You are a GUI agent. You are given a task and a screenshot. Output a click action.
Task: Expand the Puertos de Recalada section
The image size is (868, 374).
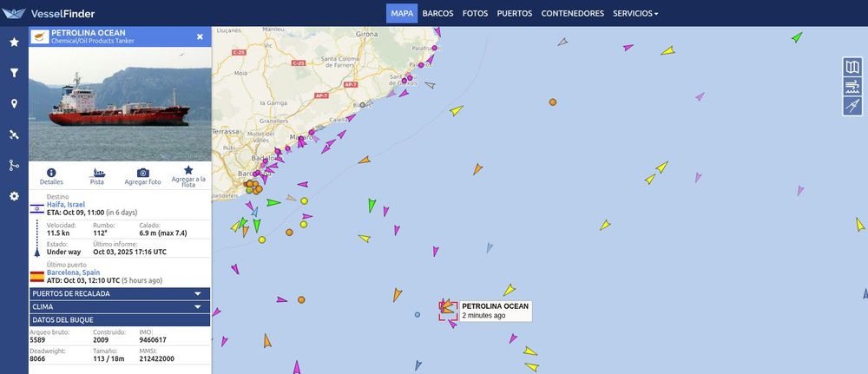point(120,294)
